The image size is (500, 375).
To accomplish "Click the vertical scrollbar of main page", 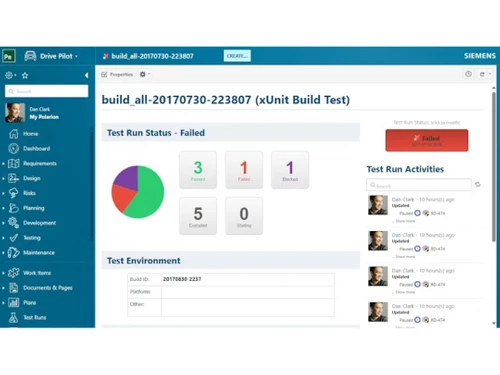I will 494,167.
